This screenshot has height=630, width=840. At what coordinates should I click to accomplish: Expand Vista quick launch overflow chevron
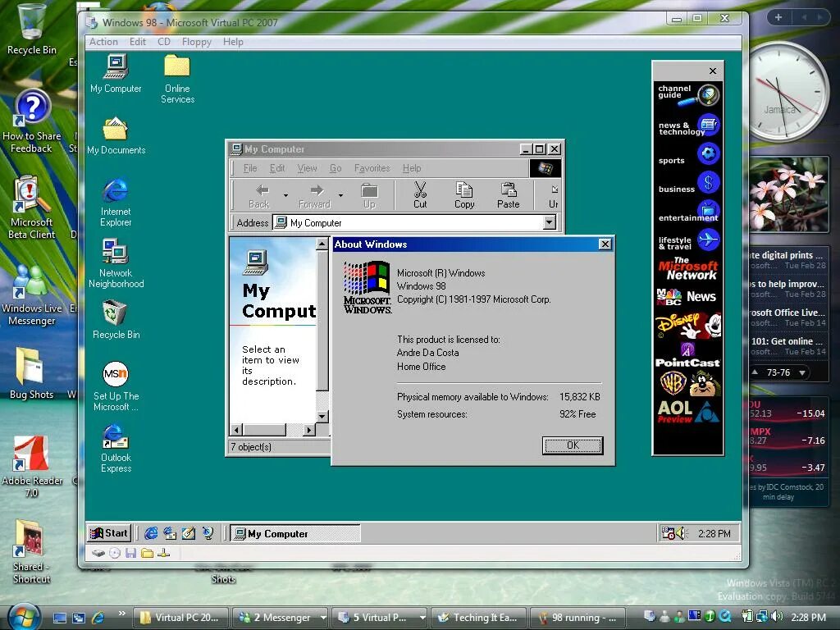click(x=122, y=614)
